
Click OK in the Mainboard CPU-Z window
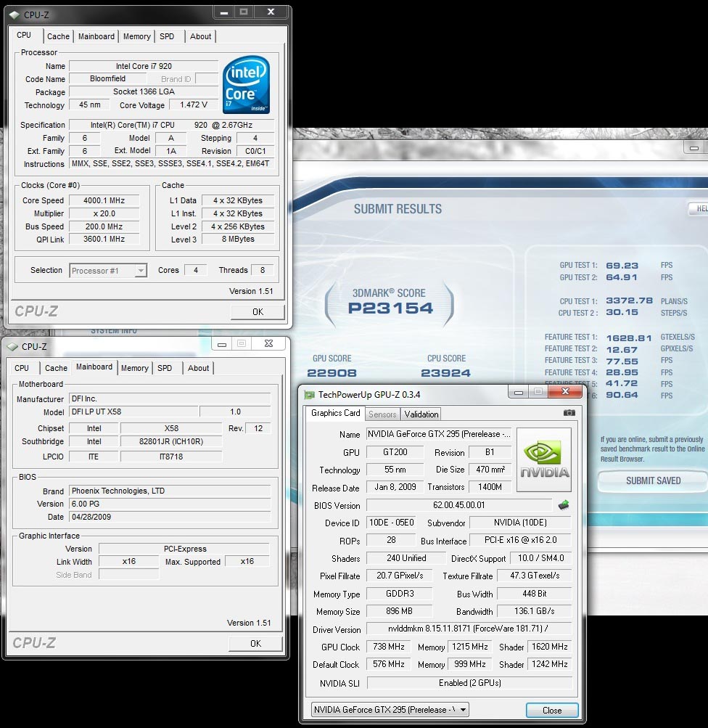tap(255, 644)
